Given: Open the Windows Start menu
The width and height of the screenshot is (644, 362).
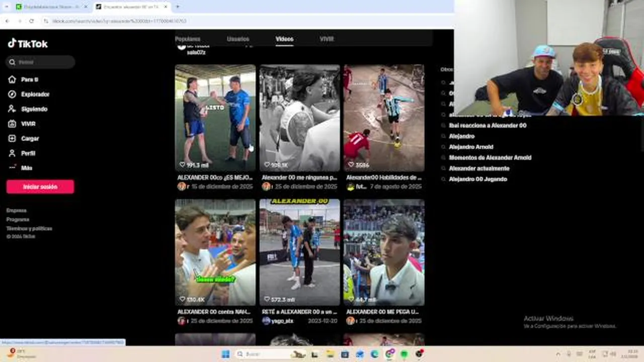Looking at the screenshot, I should click(x=225, y=354).
